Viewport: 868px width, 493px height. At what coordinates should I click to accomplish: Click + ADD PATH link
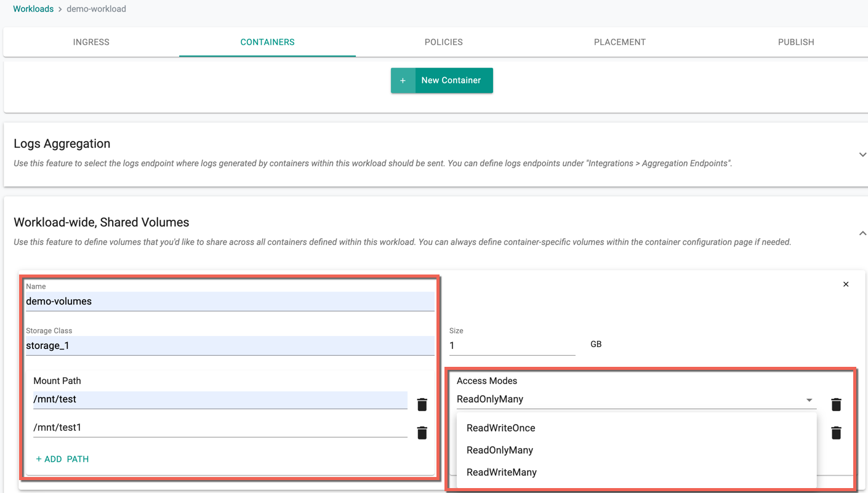62,459
